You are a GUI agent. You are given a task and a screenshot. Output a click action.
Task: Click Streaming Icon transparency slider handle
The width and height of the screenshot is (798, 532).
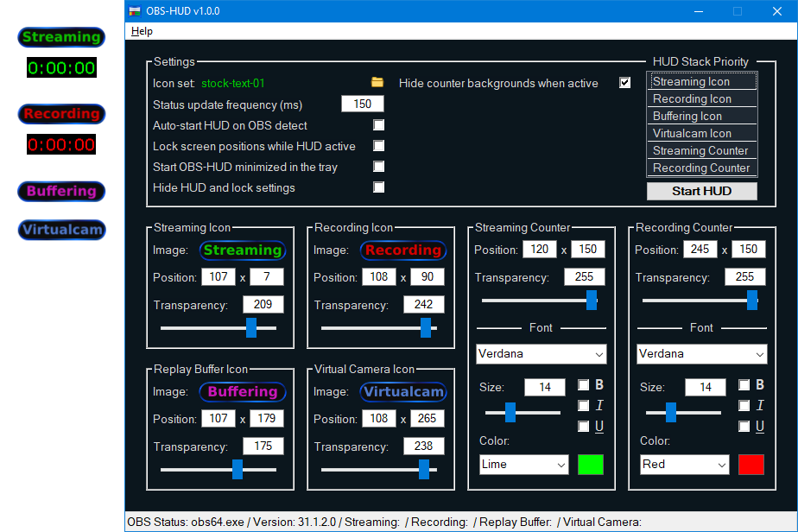pyautogui.click(x=251, y=328)
